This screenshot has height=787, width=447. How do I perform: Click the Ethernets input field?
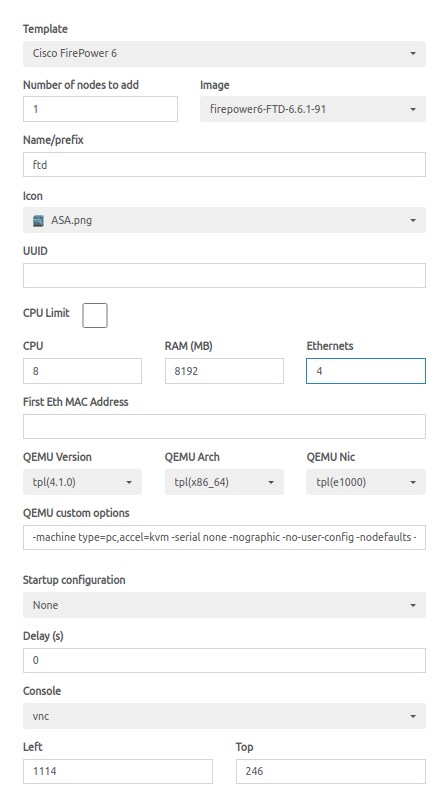coord(366,371)
